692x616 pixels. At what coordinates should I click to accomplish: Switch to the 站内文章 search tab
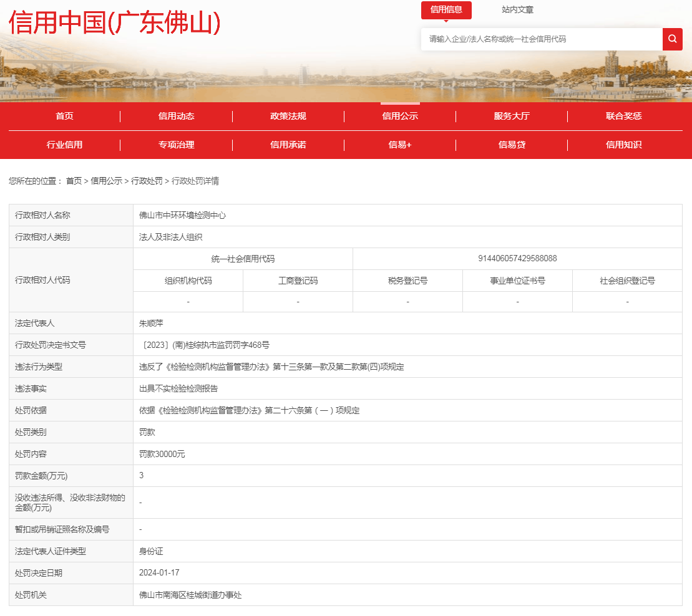[x=517, y=10]
